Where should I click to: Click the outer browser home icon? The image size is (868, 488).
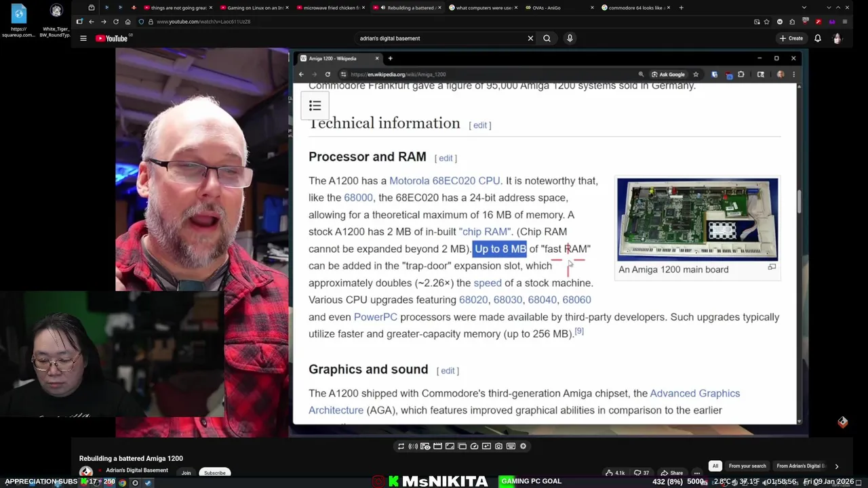pyautogui.click(x=128, y=22)
